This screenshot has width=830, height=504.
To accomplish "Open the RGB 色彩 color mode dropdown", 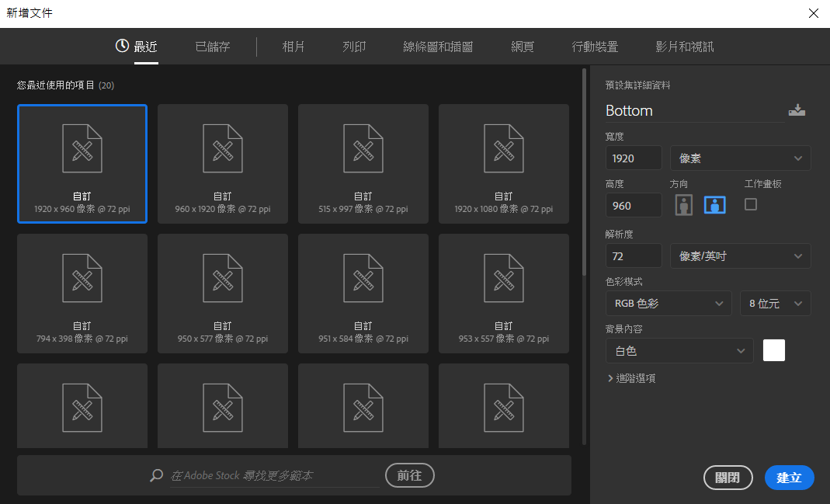I will (x=669, y=304).
